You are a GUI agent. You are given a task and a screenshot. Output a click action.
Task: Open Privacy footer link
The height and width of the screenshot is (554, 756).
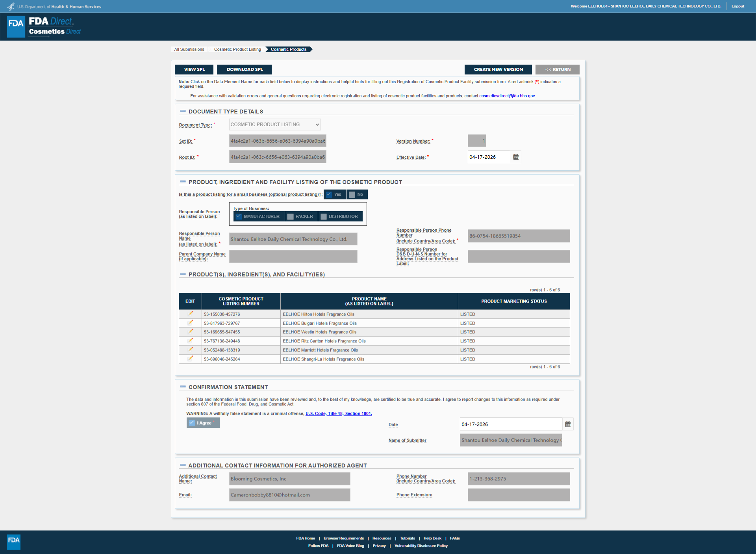(379, 546)
